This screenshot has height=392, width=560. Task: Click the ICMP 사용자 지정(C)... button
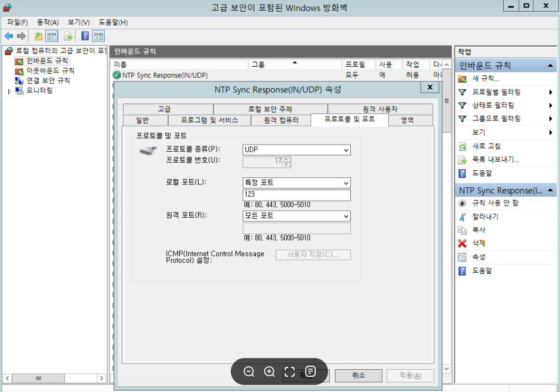coord(313,255)
